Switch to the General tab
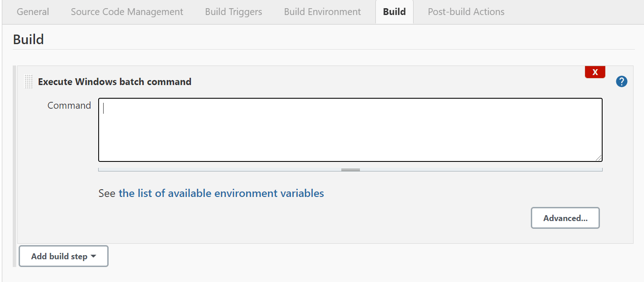The width and height of the screenshot is (644, 282). coord(32,12)
